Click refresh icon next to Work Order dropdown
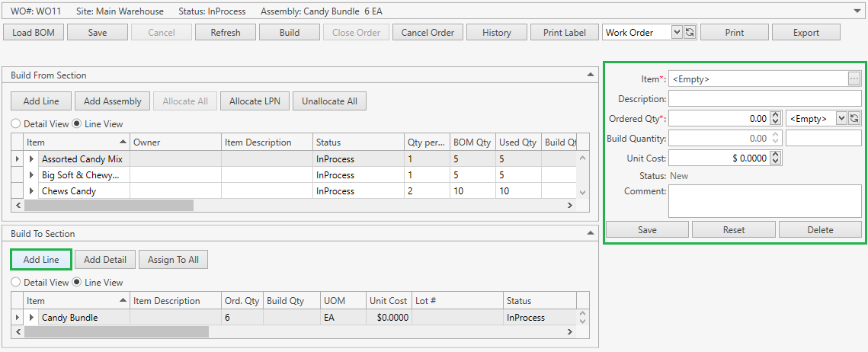This screenshot has height=352, width=868. click(690, 33)
